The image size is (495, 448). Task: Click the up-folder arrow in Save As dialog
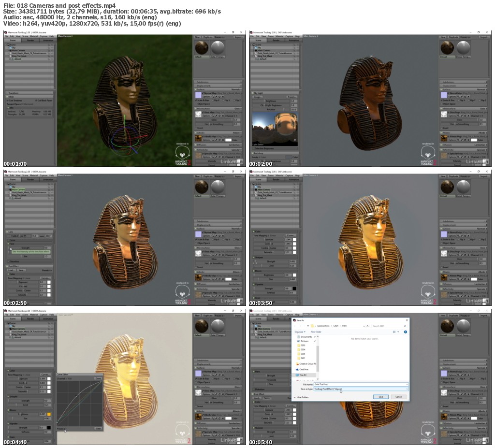point(308,326)
